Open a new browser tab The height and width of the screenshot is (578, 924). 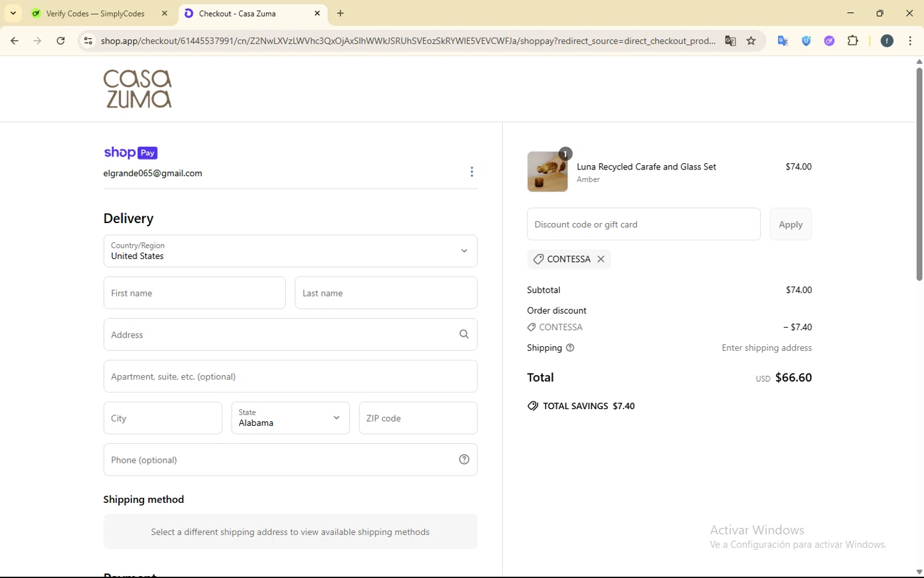tap(341, 14)
